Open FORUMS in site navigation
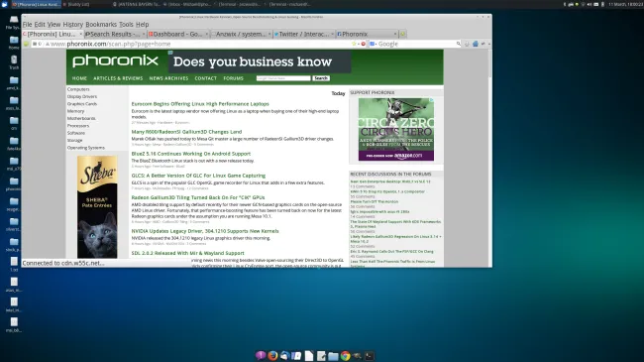Viewport: 644px width, 362px height. click(233, 78)
